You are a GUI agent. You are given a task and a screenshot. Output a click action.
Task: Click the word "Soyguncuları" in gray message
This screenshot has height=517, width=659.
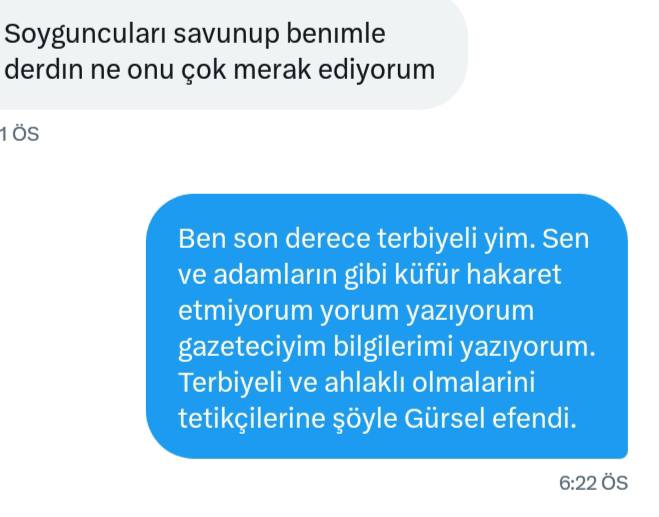point(84,35)
